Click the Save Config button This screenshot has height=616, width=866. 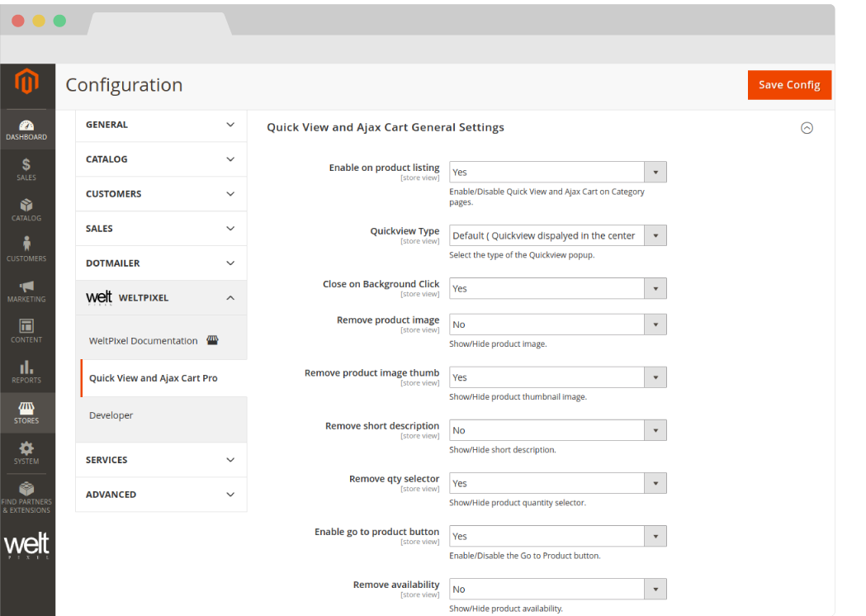coord(788,85)
